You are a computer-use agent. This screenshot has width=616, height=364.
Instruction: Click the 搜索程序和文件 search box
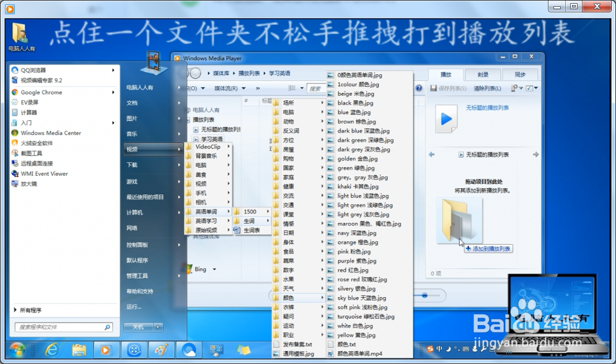tap(64, 327)
